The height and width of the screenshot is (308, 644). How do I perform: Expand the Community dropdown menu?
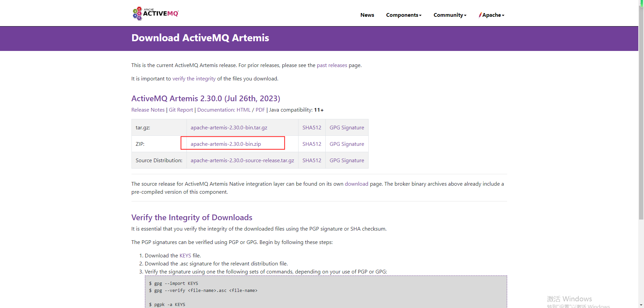click(x=450, y=15)
